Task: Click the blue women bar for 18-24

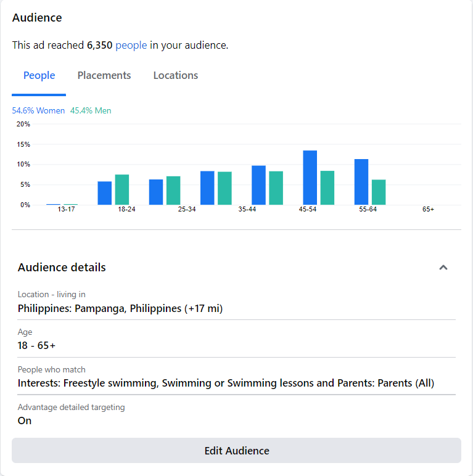Action: point(105,193)
